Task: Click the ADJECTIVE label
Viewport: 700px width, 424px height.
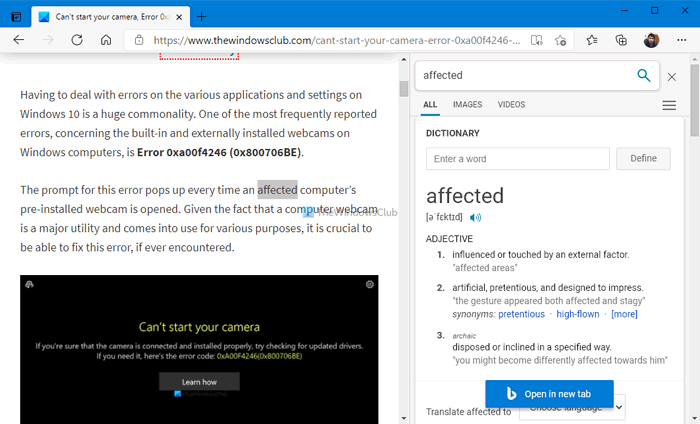Action: pyautogui.click(x=449, y=239)
